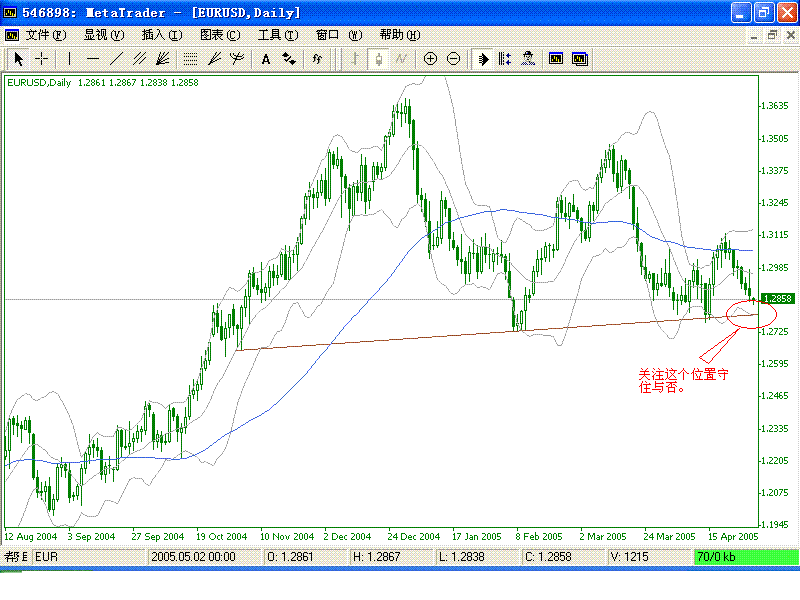This screenshot has height=600, width=800.
Task: Minimize the inner chart window
Action: 754,35
